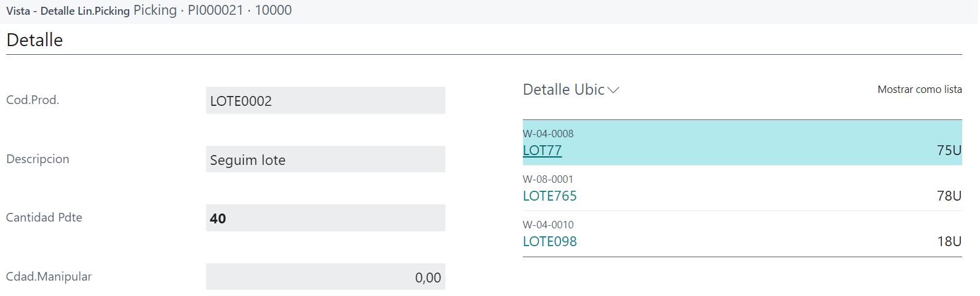The width and height of the screenshot is (980, 296).
Task: Open the LOT77 lot link
Action: (542, 151)
